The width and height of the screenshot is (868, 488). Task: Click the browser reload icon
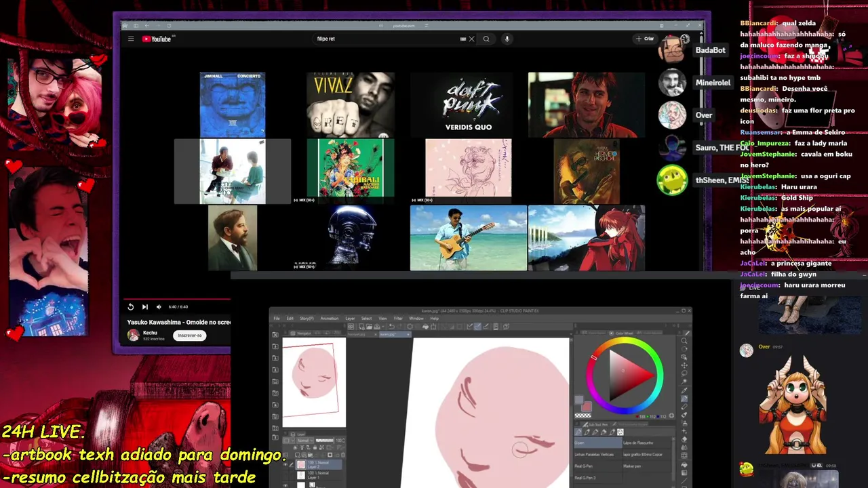[x=169, y=26]
